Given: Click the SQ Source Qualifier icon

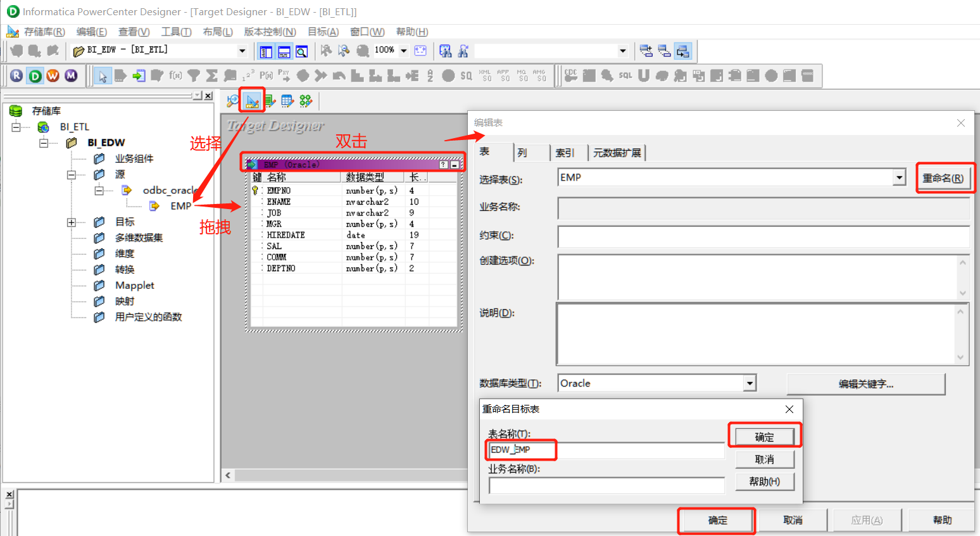Looking at the screenshot, I should point(467,76).
